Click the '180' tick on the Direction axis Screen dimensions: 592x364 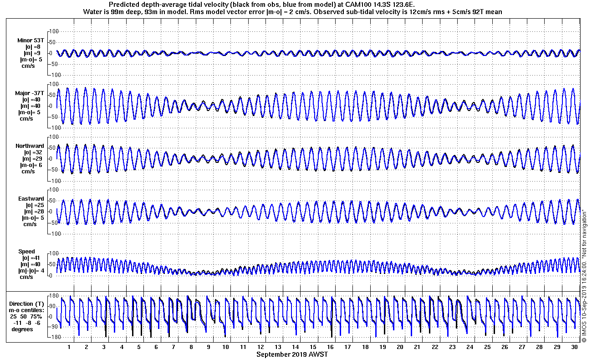click(x=55, y=295)
